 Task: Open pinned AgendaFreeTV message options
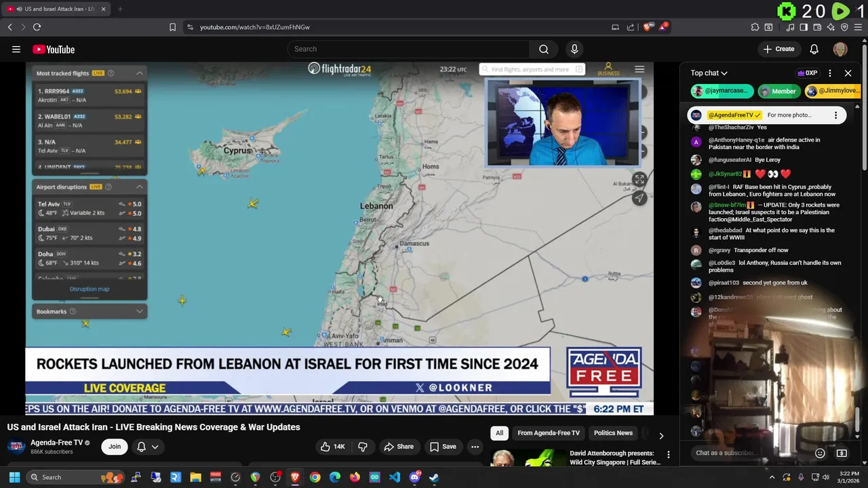point(835,115)
